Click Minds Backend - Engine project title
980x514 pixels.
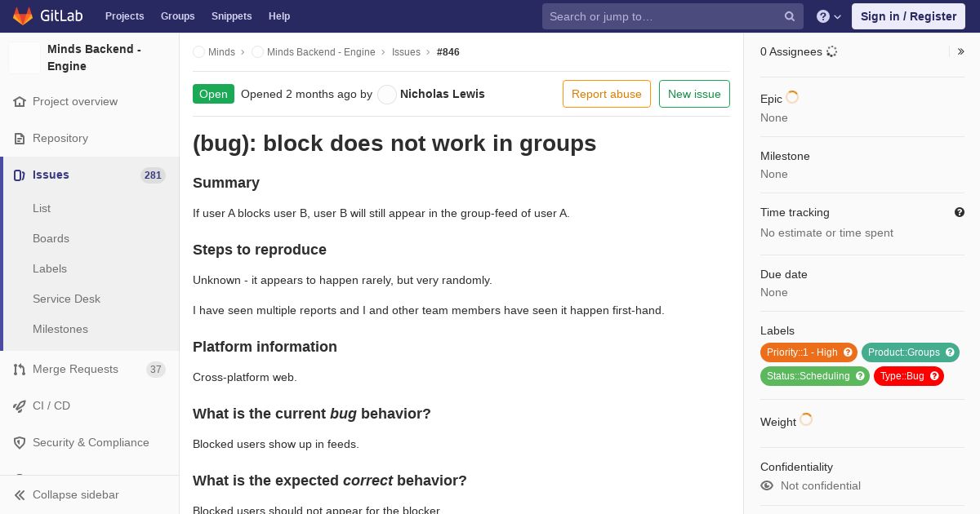click(x=94, y=58)
